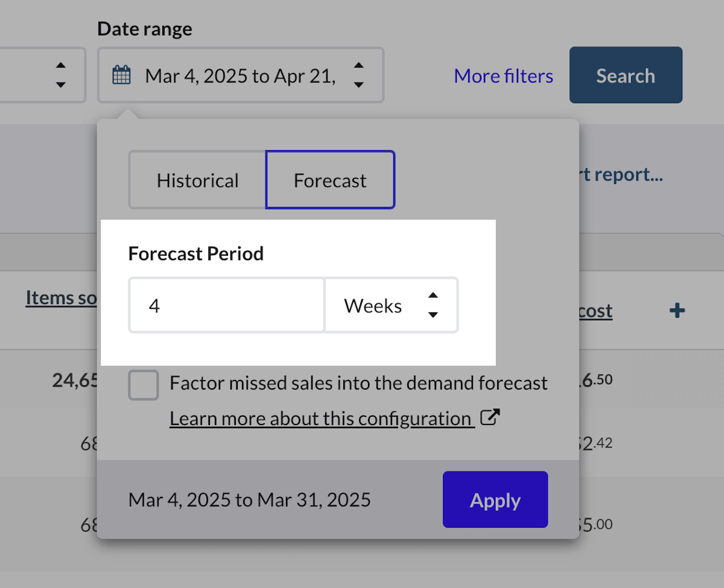The image size is (724, 588).
Task: Click the calendar icon in Date range
Action: click(122, 76)
